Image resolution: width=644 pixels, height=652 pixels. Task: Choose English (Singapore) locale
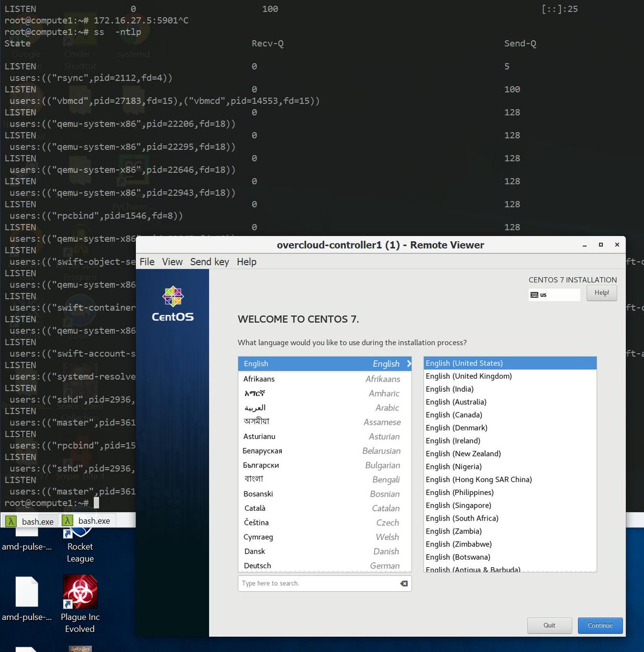click(x=510, y=505)
